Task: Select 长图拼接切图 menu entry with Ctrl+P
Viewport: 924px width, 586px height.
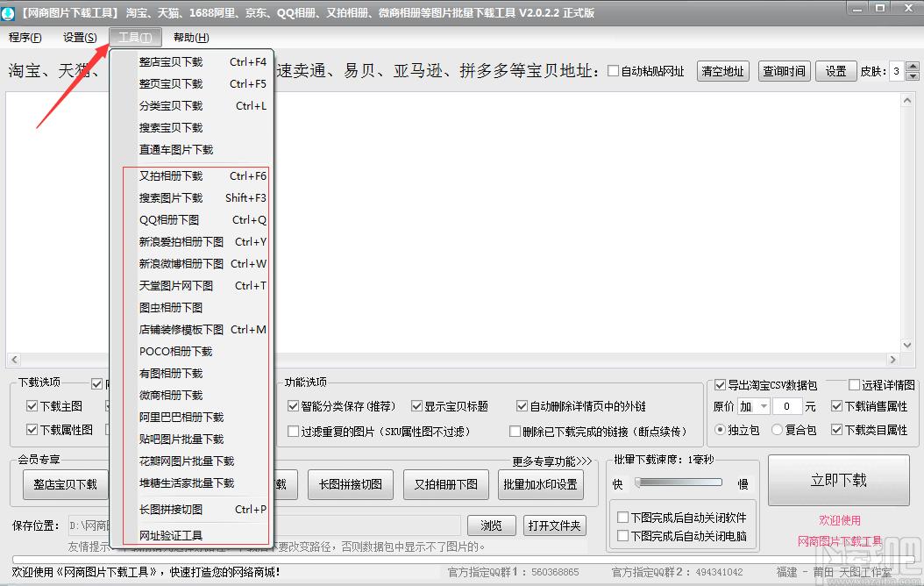Action: (192, 509)
